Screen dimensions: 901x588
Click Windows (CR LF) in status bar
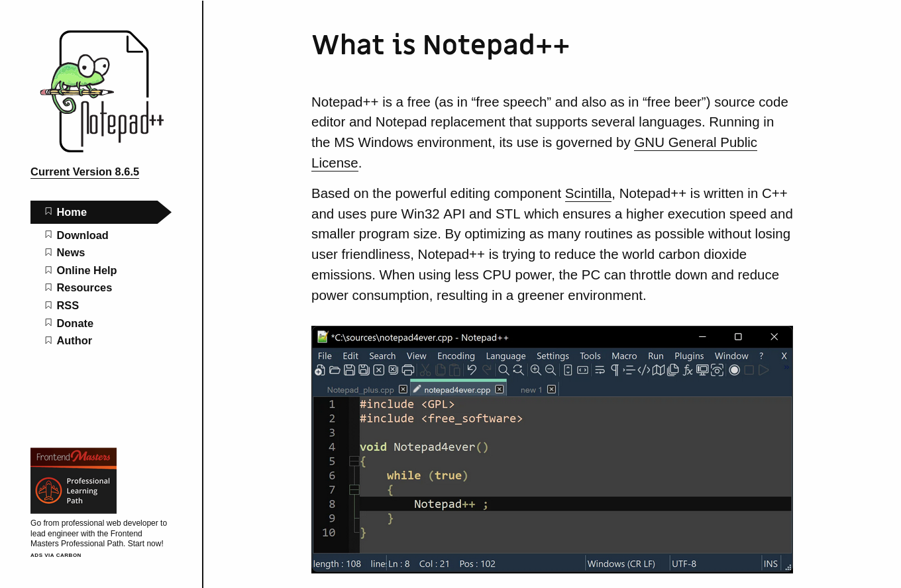(x=621, y=563)
